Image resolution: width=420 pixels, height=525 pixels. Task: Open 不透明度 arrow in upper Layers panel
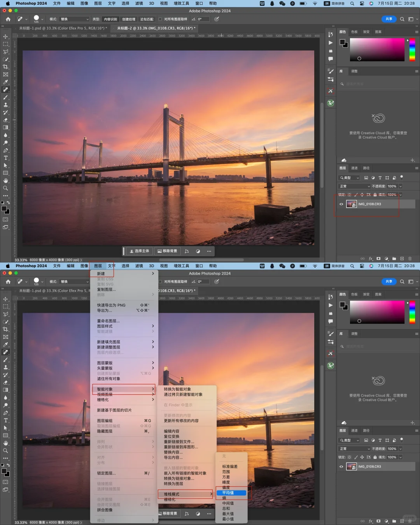pos(401,186)
